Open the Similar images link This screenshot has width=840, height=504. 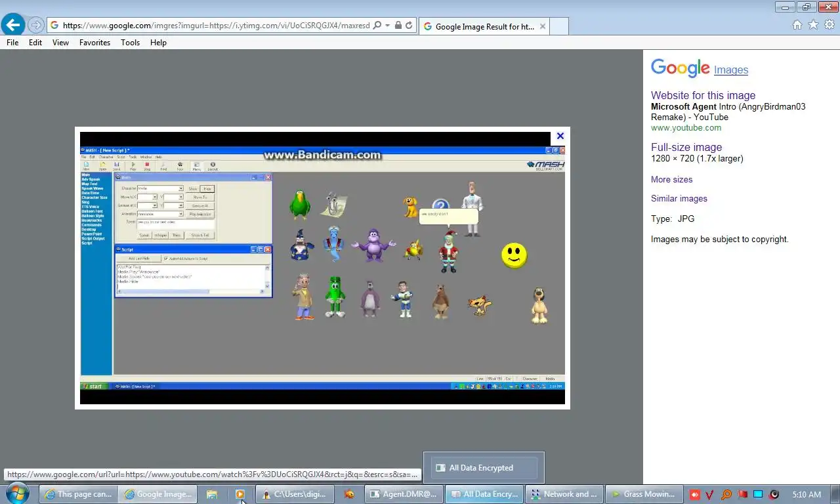pos(679,198)
